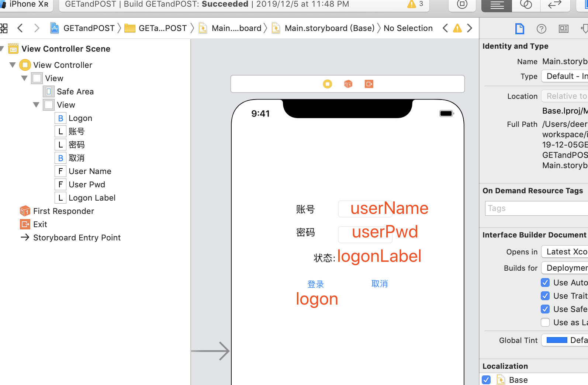
Task: Jump to previous issue arrow
Action: point(445,28)
